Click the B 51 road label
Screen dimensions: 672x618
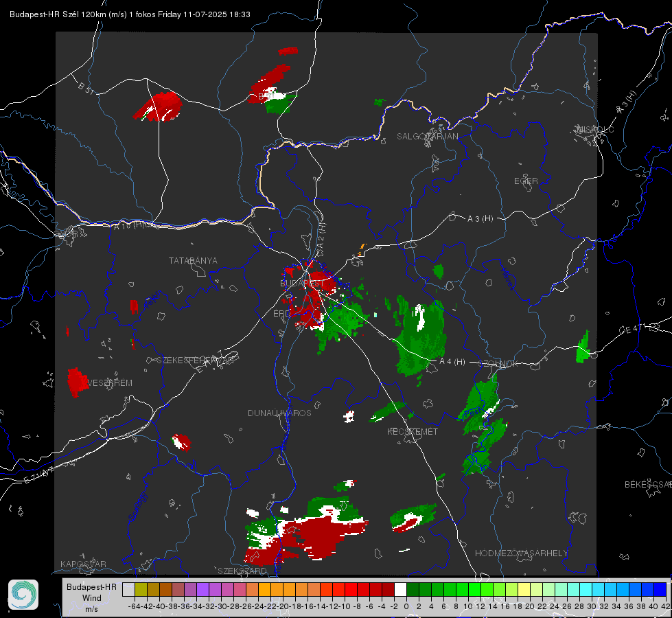(x=86, y=87)
